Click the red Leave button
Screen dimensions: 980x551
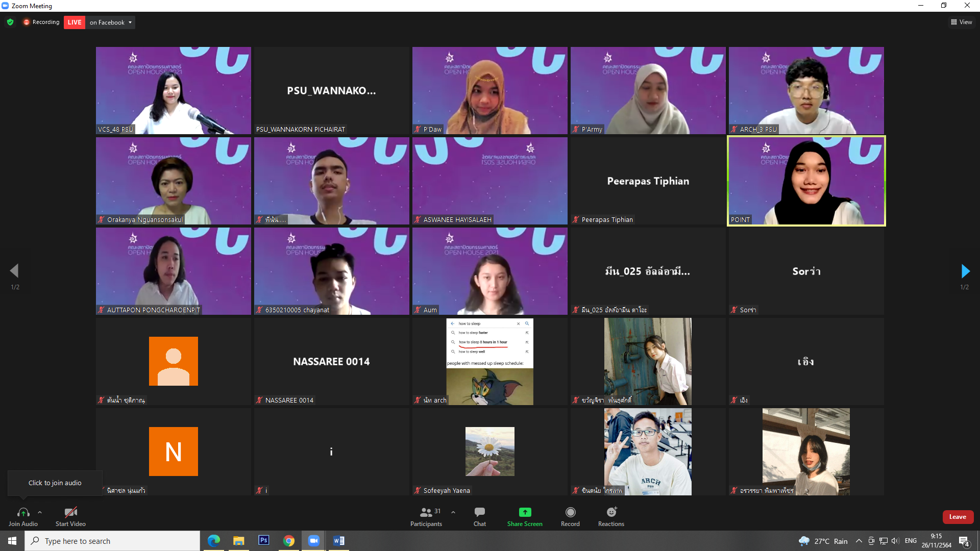click(x=958, y=517)
